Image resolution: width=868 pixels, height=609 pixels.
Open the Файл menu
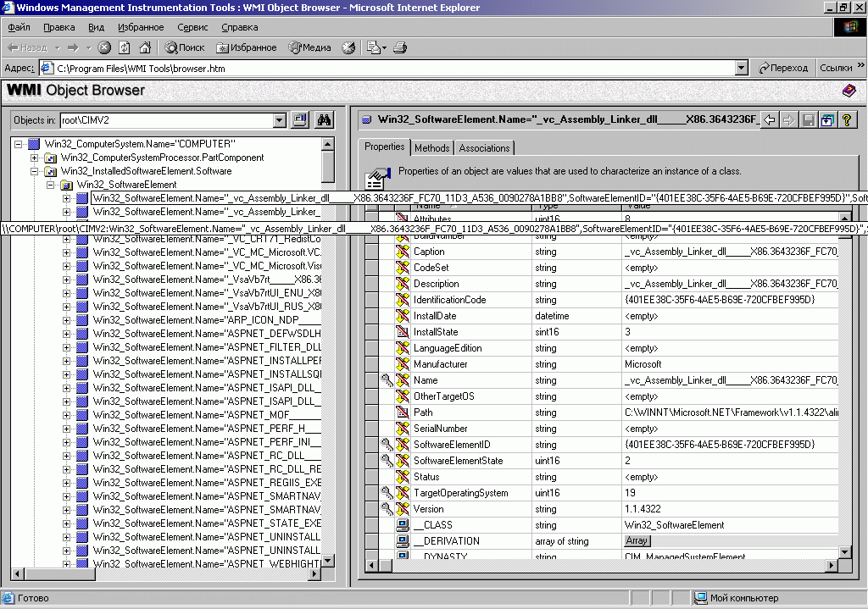[x=19, y=27]
